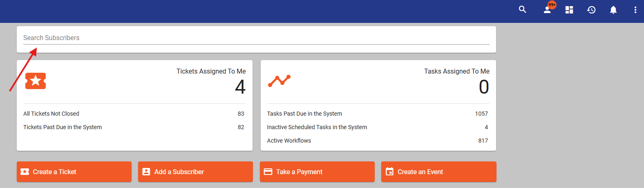
Task: Open the notifications bell
Action: point(613,10)
